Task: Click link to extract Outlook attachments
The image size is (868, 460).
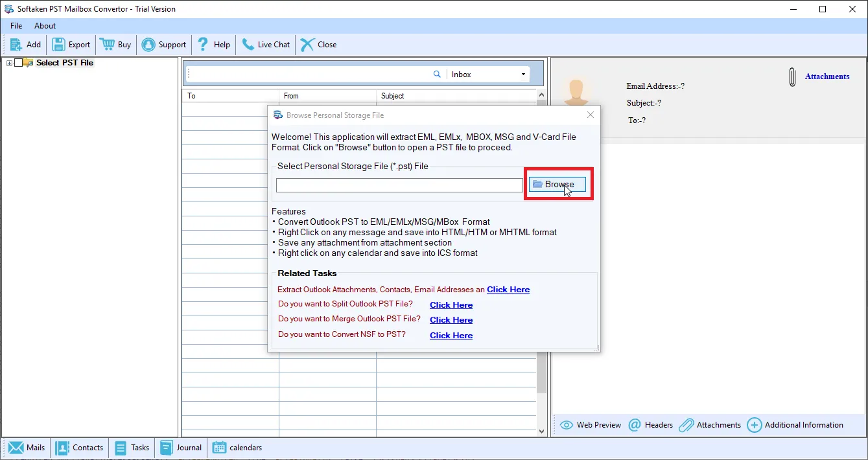Action: [508, 290]
